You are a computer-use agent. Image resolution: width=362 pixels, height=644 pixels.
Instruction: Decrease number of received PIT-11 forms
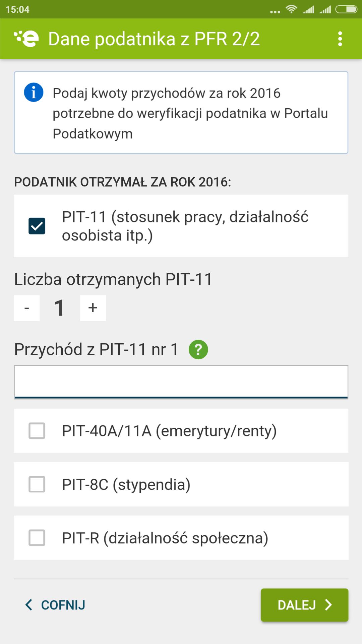[27, 308]
